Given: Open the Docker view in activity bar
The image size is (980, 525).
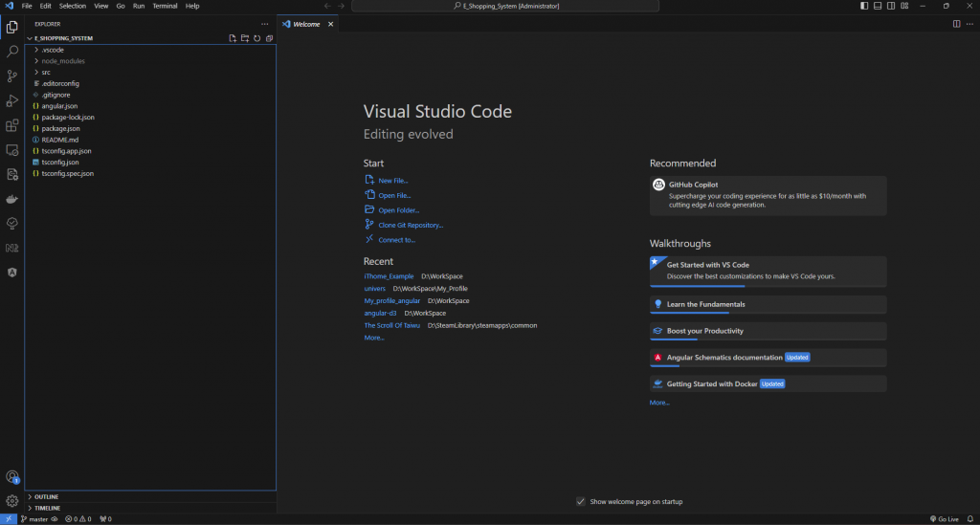Looking at the screenshot, I should coord(12,200).
